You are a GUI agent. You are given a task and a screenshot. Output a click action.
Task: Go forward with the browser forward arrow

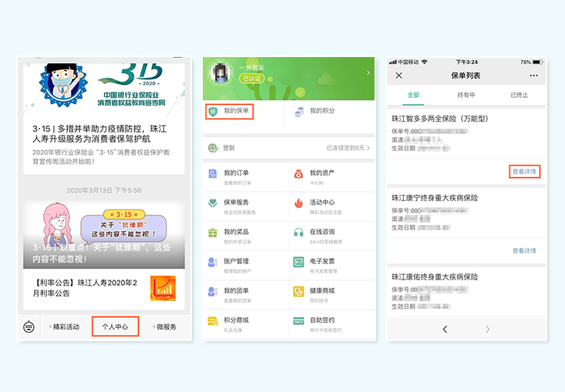pyautogui.click(x=487, y=330)
